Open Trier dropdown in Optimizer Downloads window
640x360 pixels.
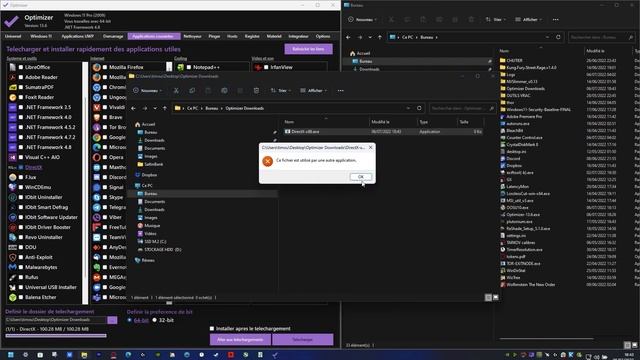pyautogui.click(x=281, y=91)
